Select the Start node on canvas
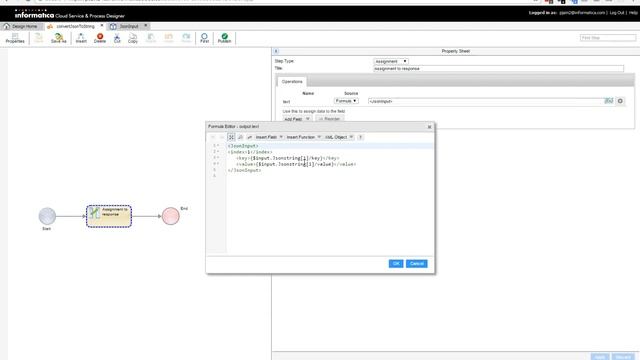640x360 pixels. 47,216
